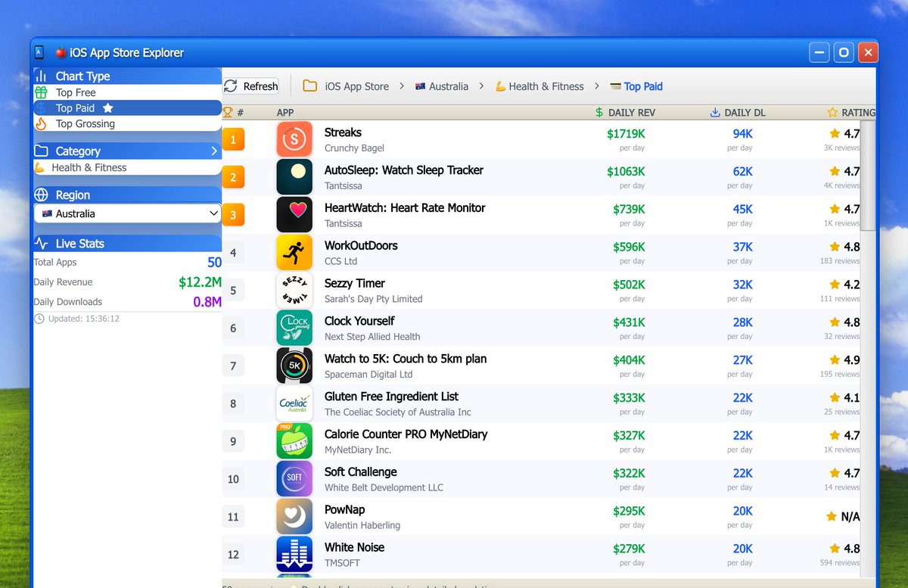The height and width of the screenshot is (588, 908).
Task: Go to Health & Fitness breadcrumb
Action: click(x=540, y=86)
